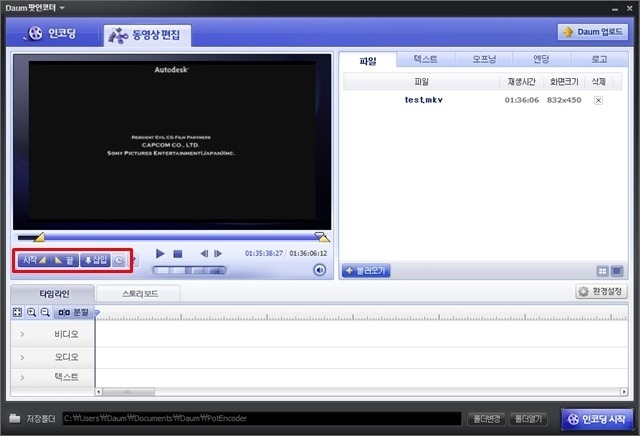The width and height of the screenshot is (640, 436).
Task: Open the 엔딩 tab
Action: (541, 59)
